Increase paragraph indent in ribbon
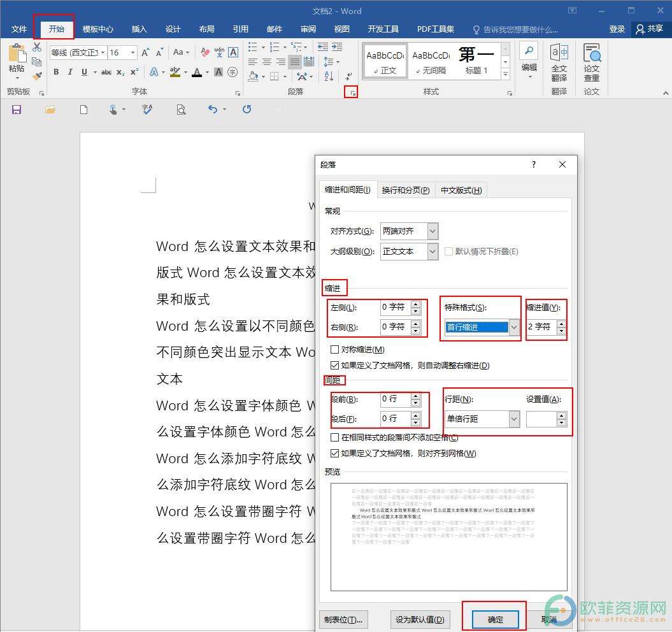Viewport: 672px width, 632px height. (x=337, y=47)
